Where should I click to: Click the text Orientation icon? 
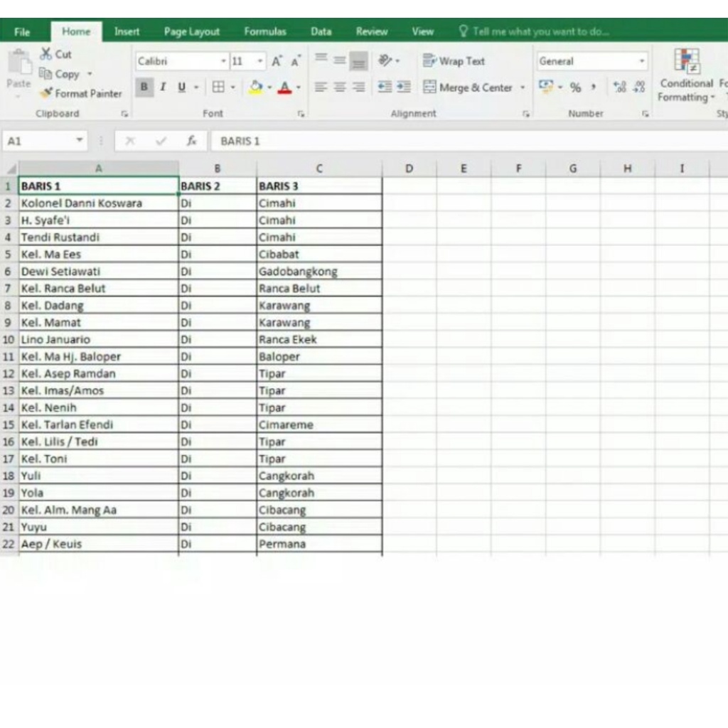click(385, 60)
